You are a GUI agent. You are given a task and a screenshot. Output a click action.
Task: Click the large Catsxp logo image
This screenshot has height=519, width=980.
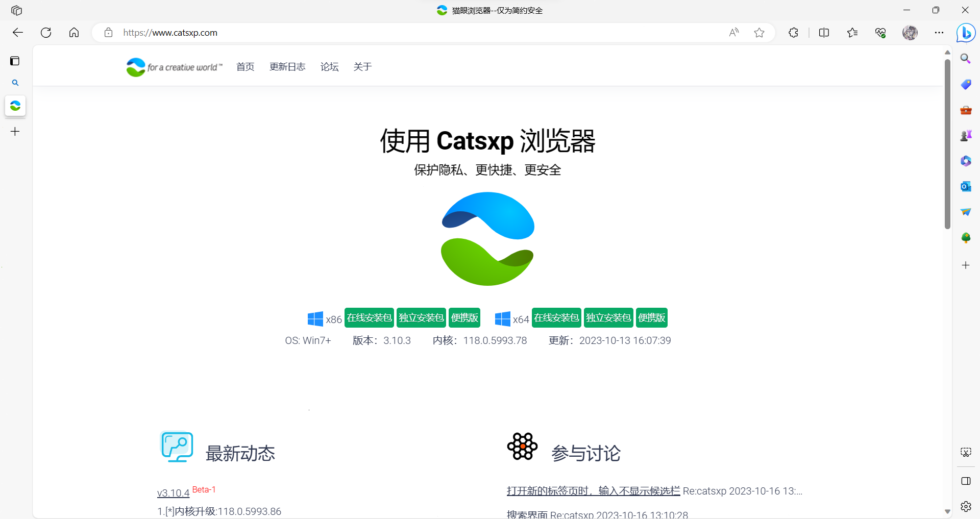click(x=487, y=239)
